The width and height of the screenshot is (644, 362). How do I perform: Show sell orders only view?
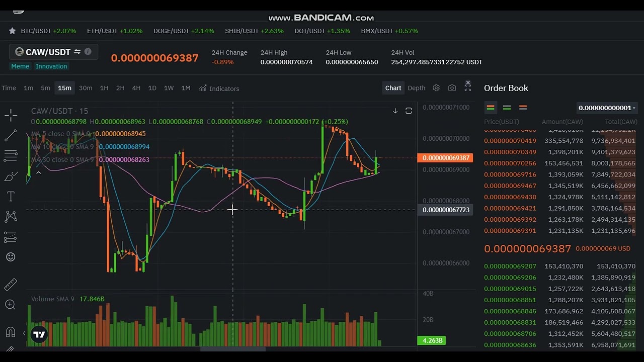point(523,108)
